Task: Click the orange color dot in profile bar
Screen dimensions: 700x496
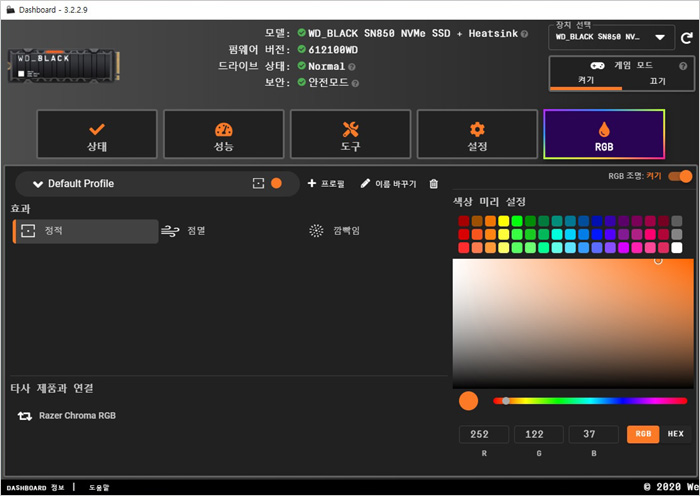Action: (x=276, y=183)
